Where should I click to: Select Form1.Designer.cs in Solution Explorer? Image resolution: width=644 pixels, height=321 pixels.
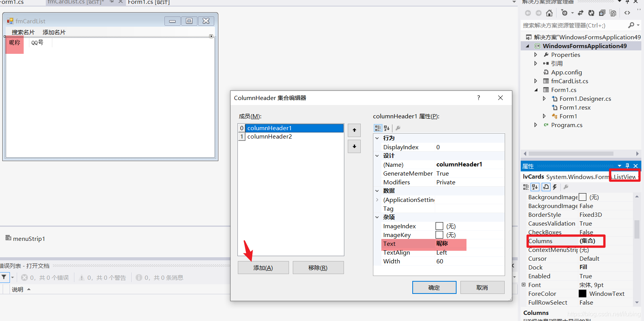tap(585, 98)
